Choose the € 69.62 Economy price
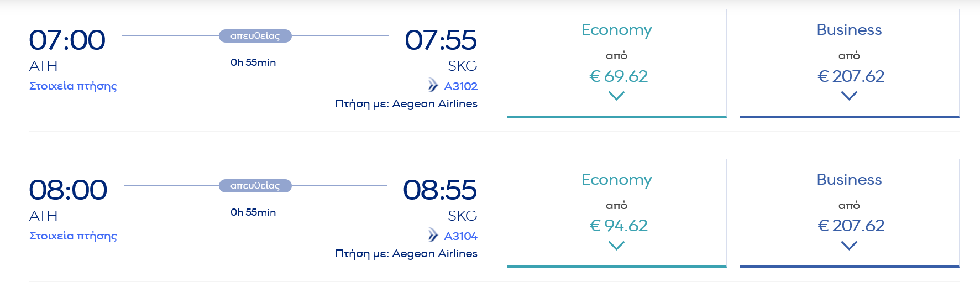Image resolution: width=980 pixels, height=292 pixels. coord(619,76)
